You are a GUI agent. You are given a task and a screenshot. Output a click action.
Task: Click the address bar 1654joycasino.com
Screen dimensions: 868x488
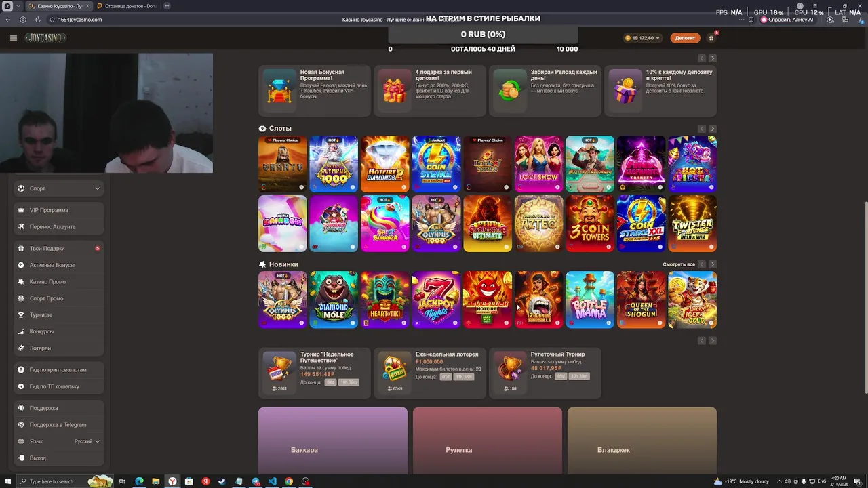[80, 20]
